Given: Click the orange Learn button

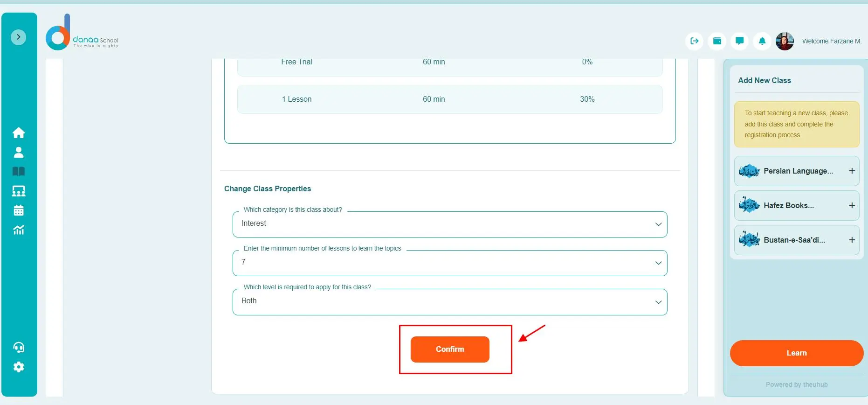Looking at the screenshot, I should (796, 353).
